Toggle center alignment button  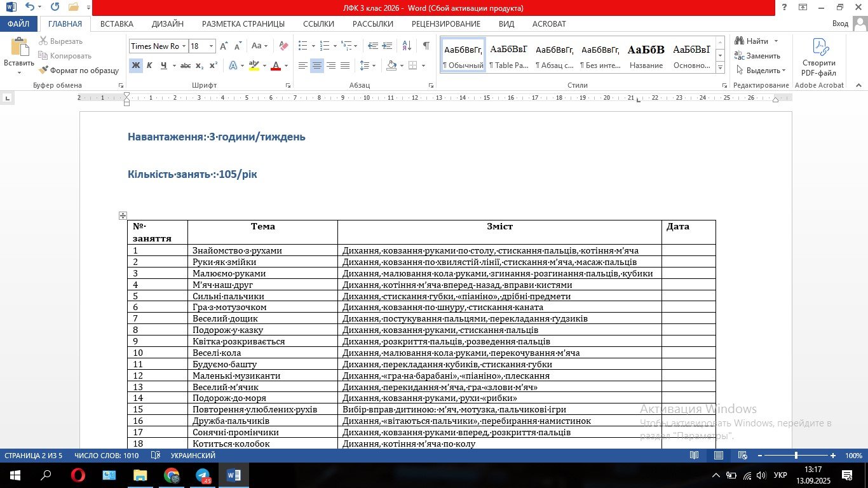(x=316, y=65)
